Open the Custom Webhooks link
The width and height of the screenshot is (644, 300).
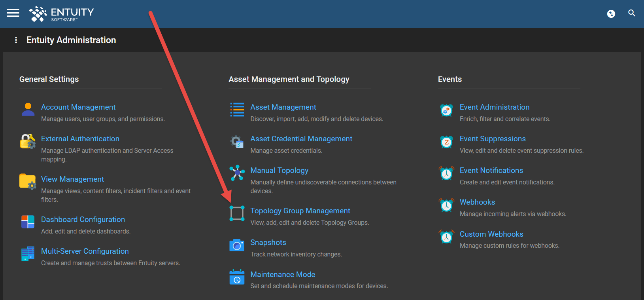491,234
